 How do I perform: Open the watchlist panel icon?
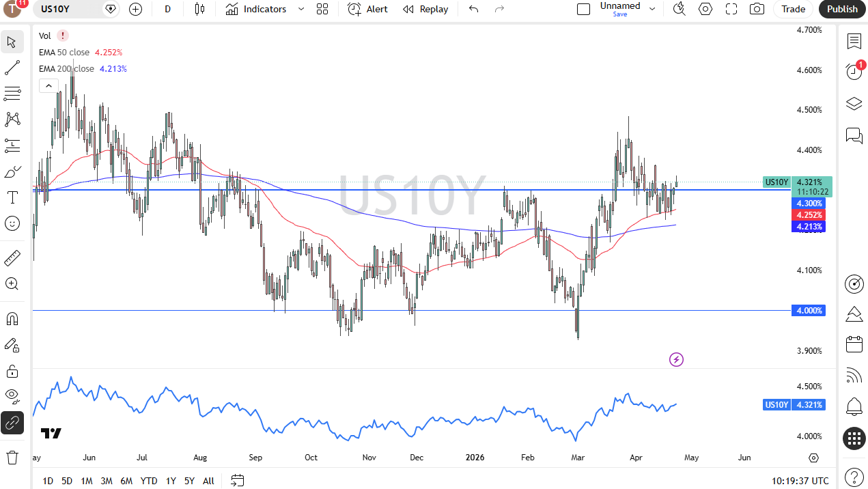[x=854, y=42]
